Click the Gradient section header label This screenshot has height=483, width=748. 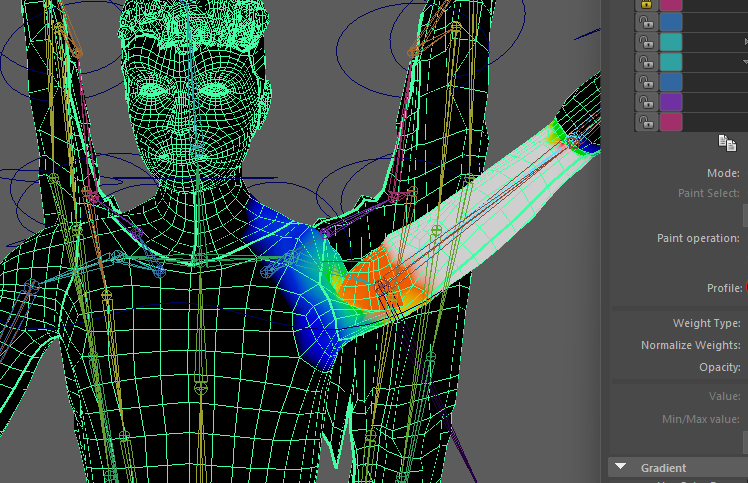663,468
